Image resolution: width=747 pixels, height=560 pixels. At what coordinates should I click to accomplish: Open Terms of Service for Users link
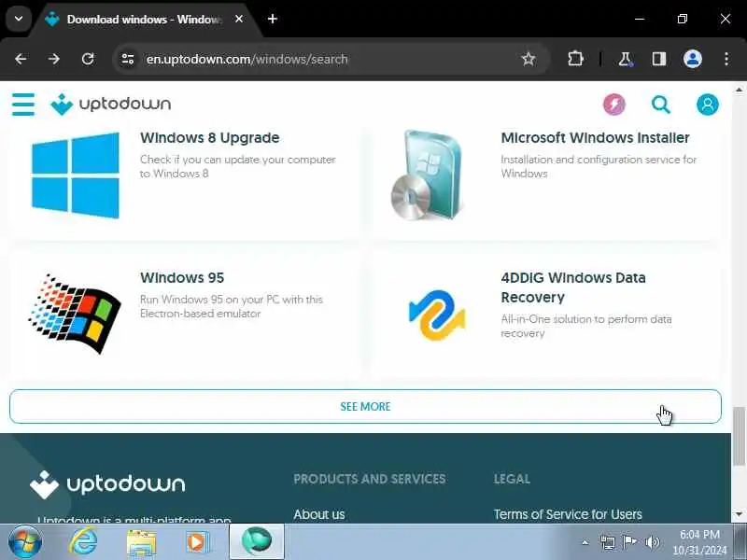(568, 514)
